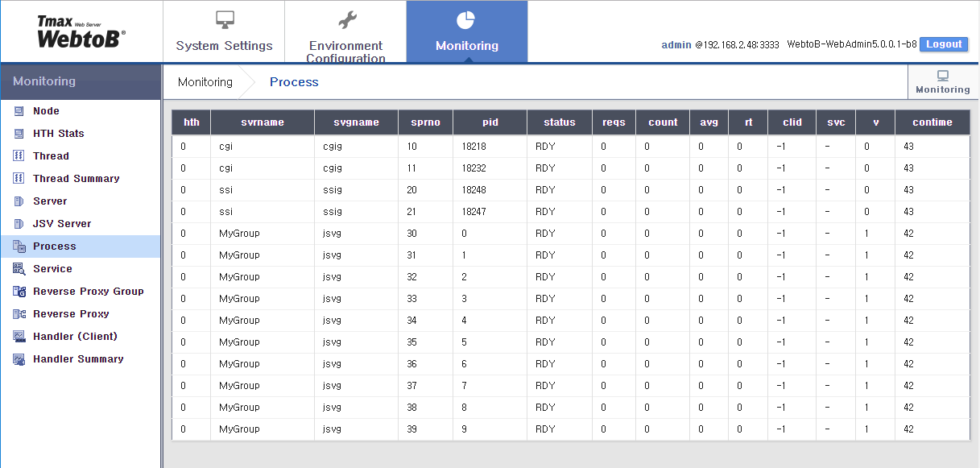Click the Handler Summary icon
This screenshot has height=468, width=980.
(19, 359)
